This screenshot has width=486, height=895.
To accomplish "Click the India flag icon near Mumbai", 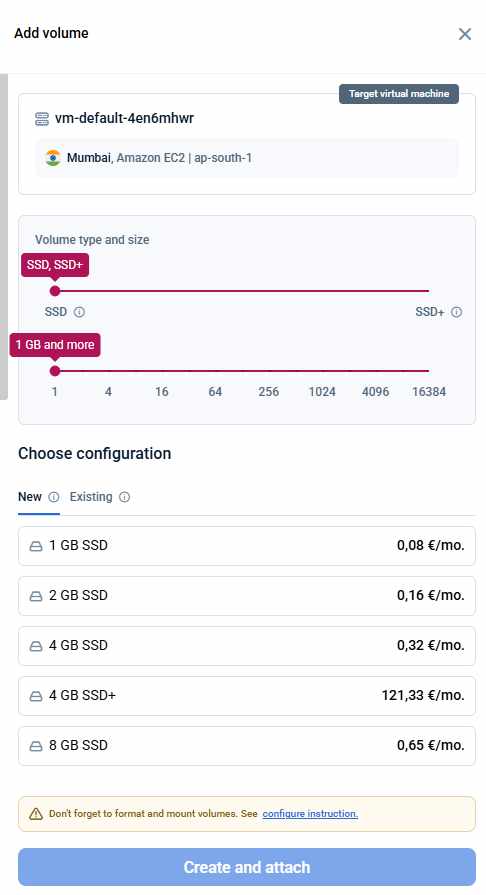I will (53, 158).
